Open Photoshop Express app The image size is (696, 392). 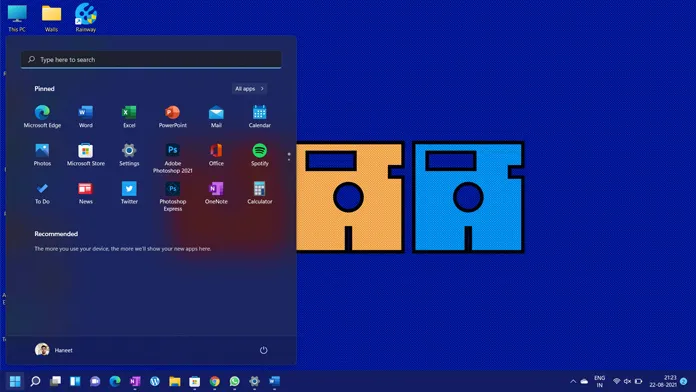tap(173, 196)
